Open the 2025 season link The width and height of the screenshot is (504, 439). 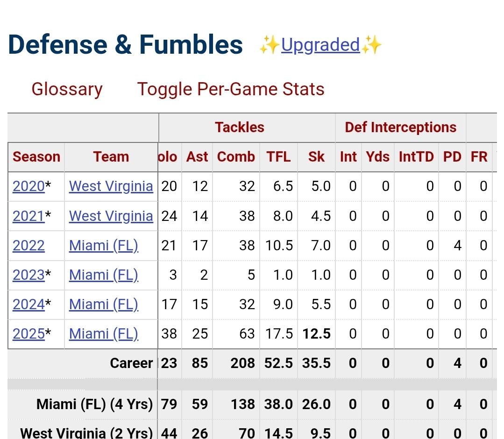point(28,333)
